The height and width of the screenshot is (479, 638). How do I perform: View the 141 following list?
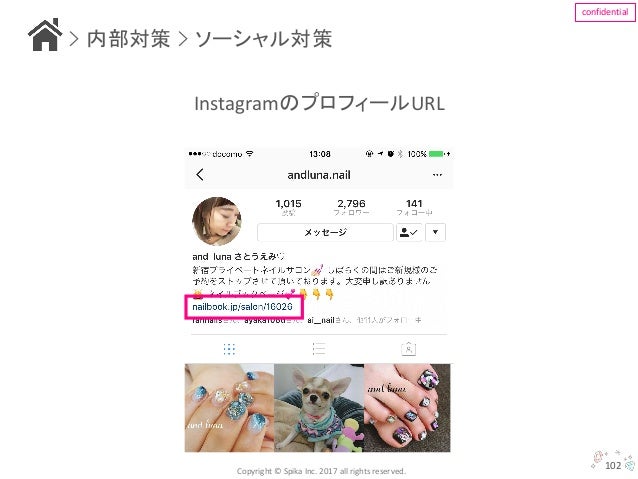point(414,207)
